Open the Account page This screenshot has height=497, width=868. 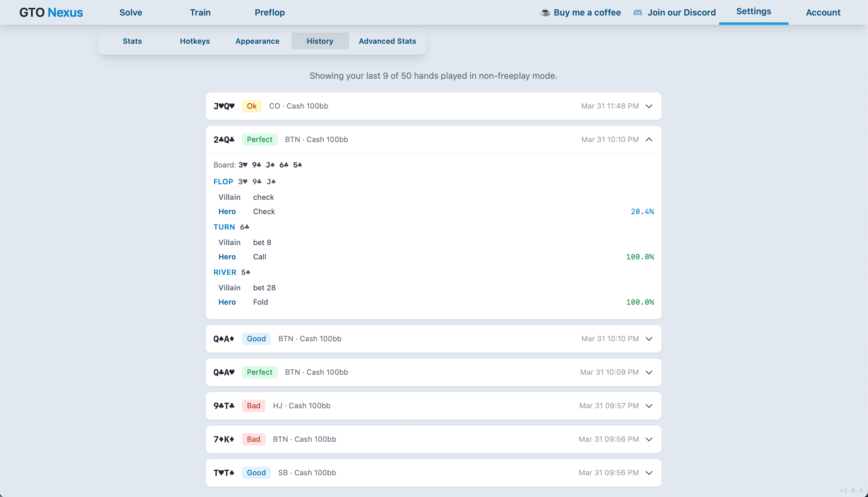click(x=823, y=12)
